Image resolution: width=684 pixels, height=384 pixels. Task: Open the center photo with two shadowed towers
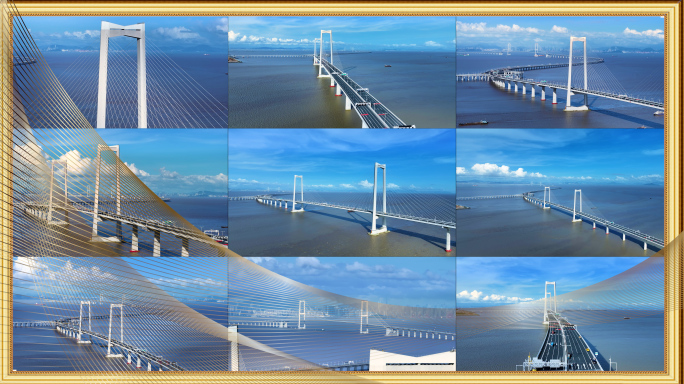pos(342,192)
